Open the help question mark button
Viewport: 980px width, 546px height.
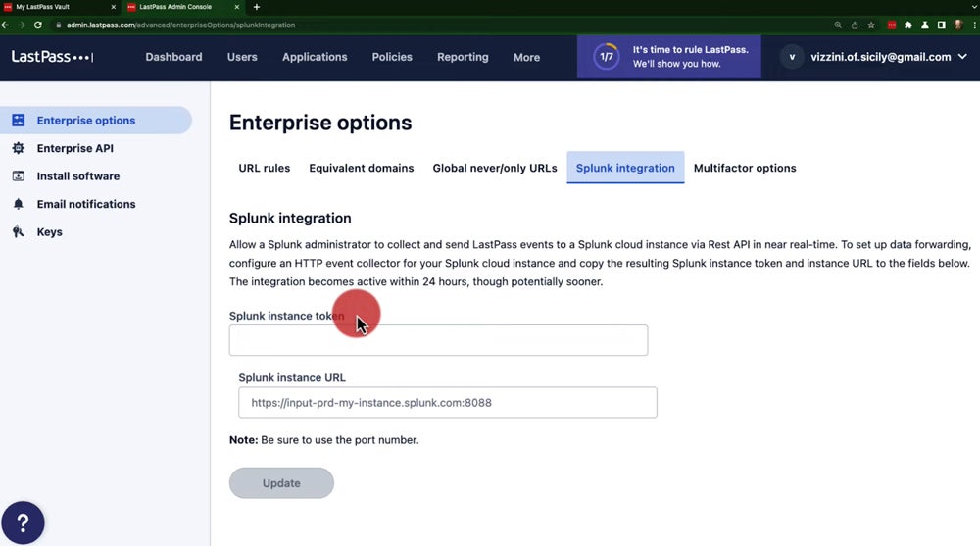tap(23, 522)
